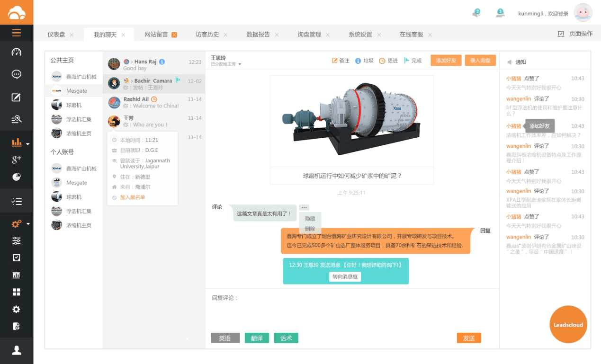
Task: Switch to the 仪表盘 tab
Action: 56,35
